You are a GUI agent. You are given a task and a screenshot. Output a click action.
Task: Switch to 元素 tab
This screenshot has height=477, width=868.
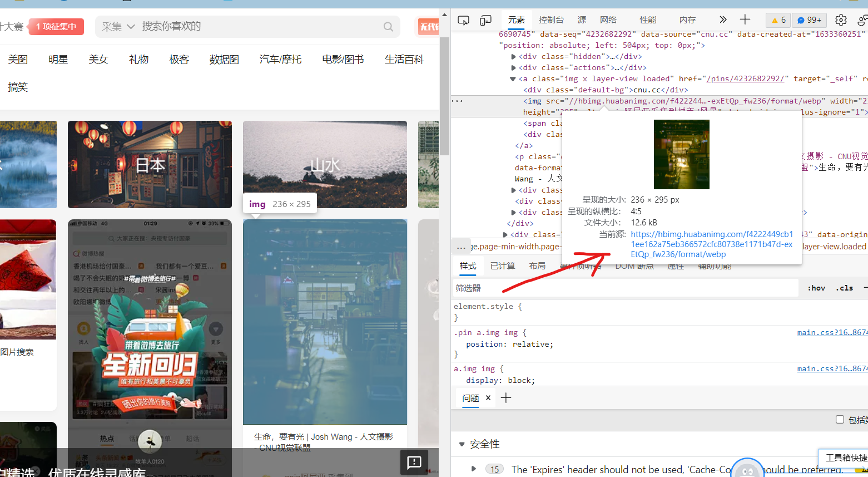pos(516,20)
